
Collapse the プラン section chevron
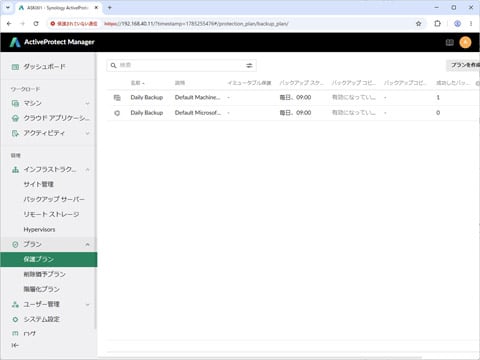point(87,244)
